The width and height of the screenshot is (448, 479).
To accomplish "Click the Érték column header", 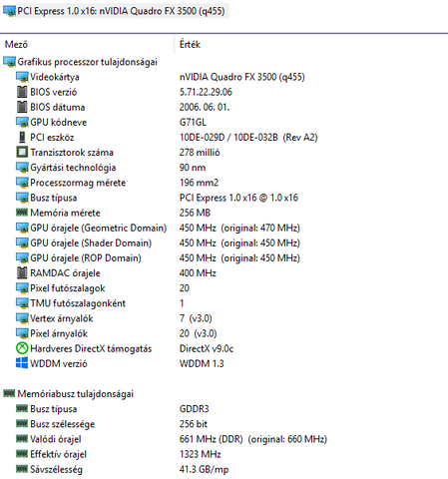I will pos(190,44).
